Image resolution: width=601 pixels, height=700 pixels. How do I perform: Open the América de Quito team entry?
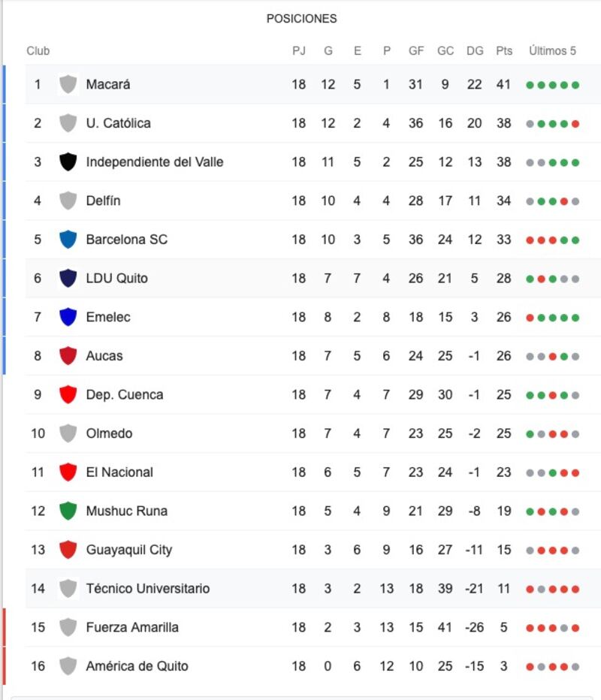pyautogui.click(x=137, y=666)
